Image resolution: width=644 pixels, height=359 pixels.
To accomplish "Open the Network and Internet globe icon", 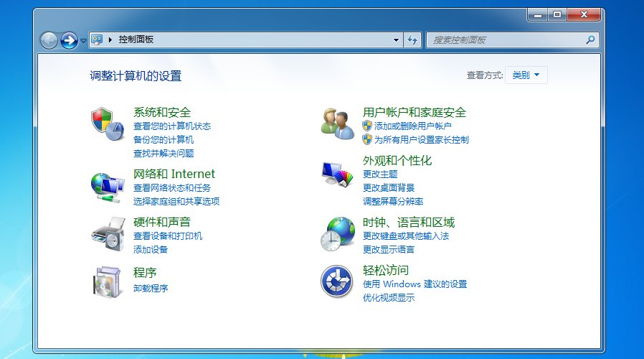I will (108, 187).
